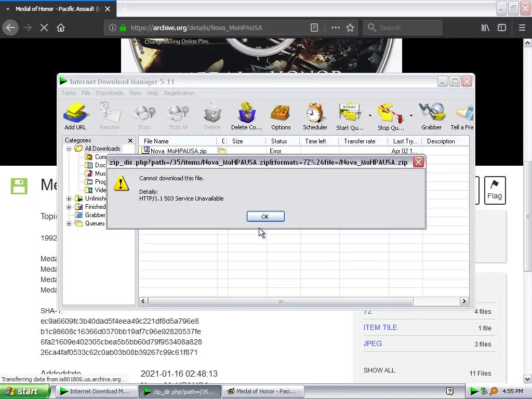The image size is (532, 399).
Task: Open the View menu
Action: [135, 93]
